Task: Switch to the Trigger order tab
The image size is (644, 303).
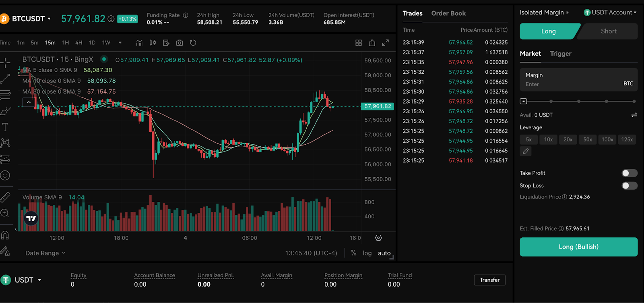Action: pyautogui.click(x=561, y=54)
